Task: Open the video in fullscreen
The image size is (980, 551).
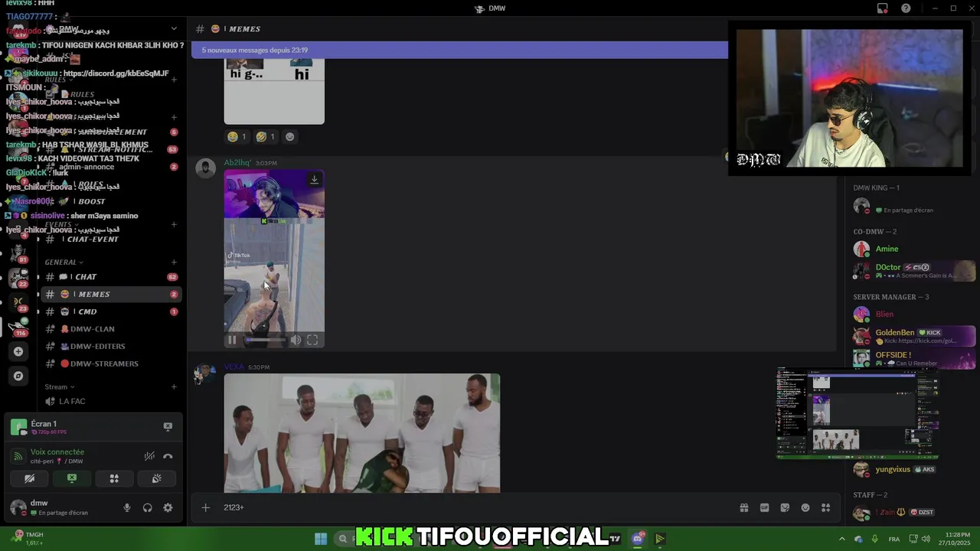Action: [x=312, y=340]
